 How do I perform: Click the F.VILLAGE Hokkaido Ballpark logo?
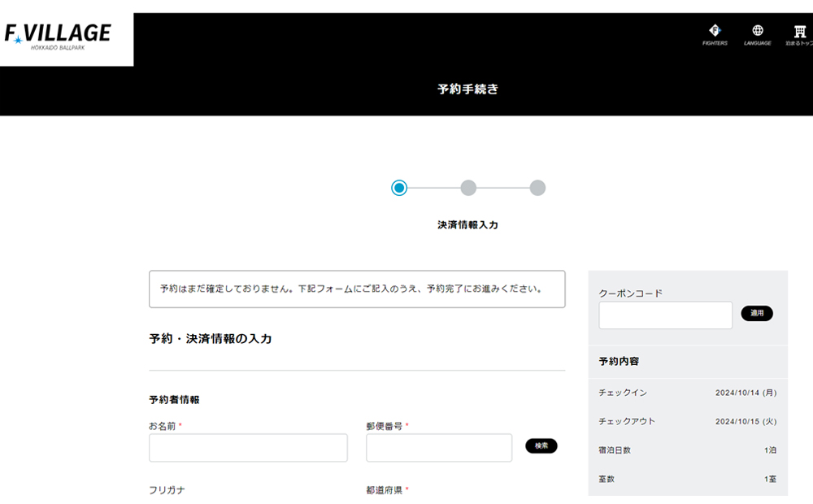[59, 34]
